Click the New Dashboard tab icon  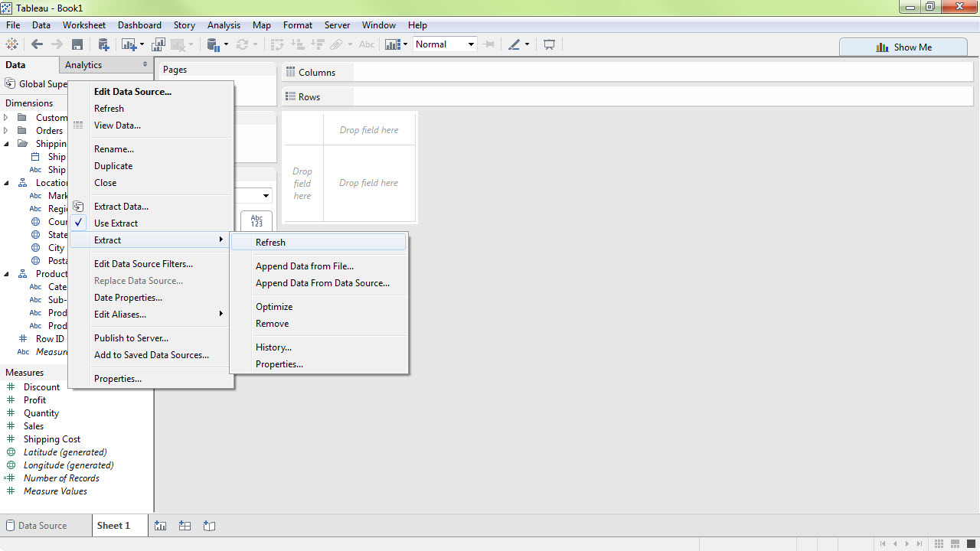pyautogui.click(x=185, y=526)
